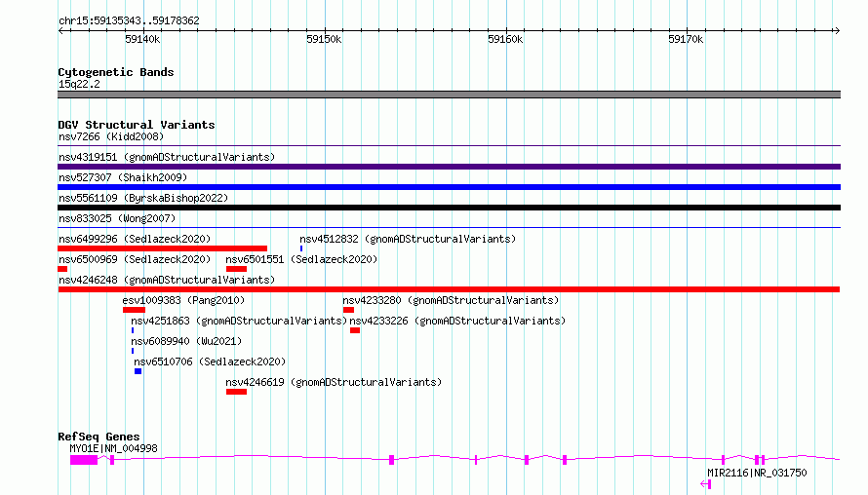Open nsv6499296 (Sedlazeck2020) label
Viewport: 868px width, 495px height.
click(x=135, y=239)
